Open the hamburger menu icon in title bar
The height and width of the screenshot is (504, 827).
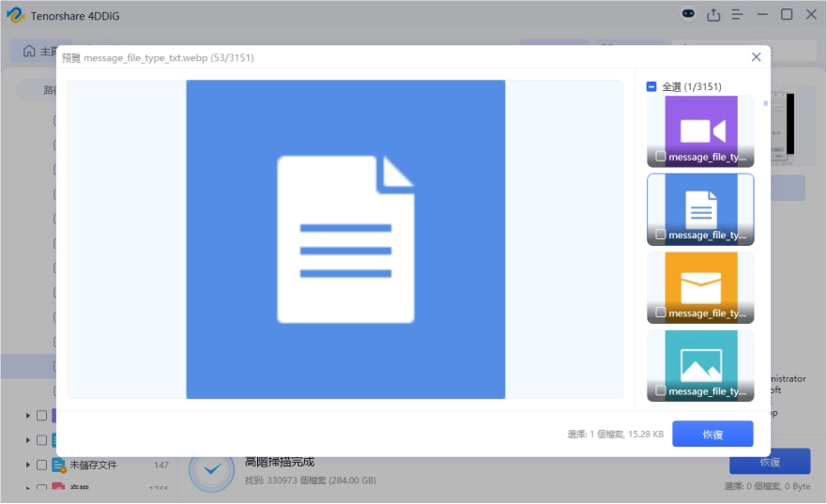click(737, 15)
